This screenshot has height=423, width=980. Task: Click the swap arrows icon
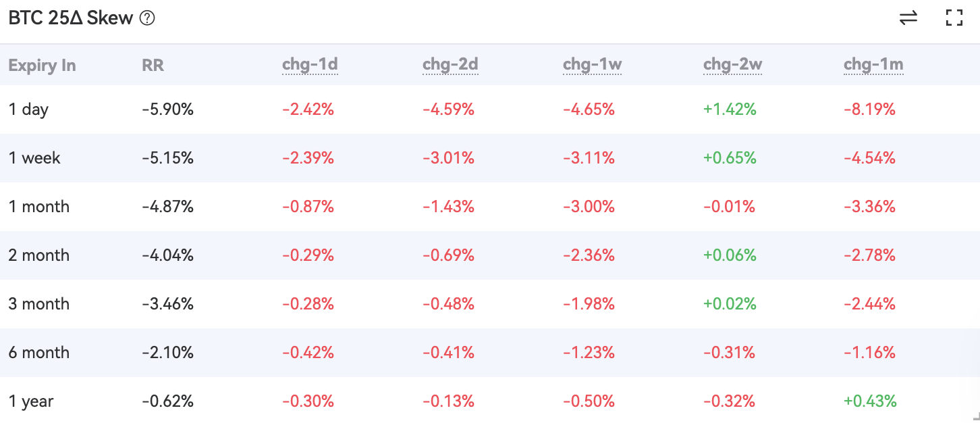[x=908, y=18]
